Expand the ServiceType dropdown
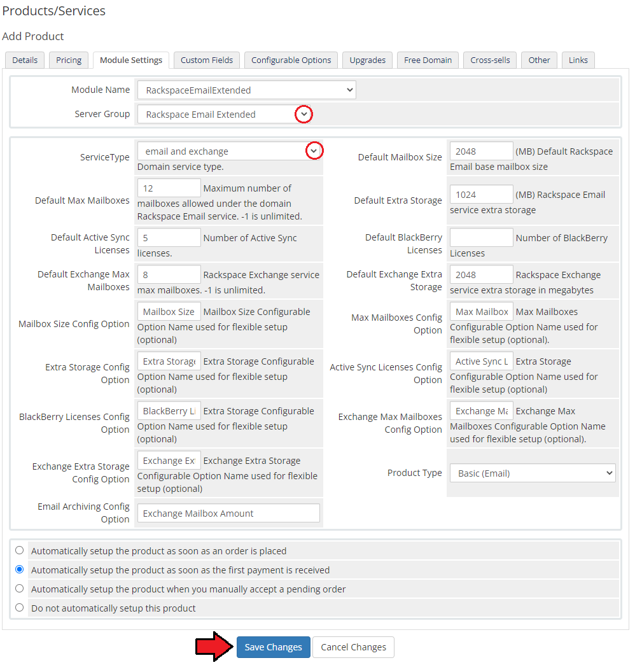This screenshot has height=672, width=635. pyautogui.click(x=230, y=151)
